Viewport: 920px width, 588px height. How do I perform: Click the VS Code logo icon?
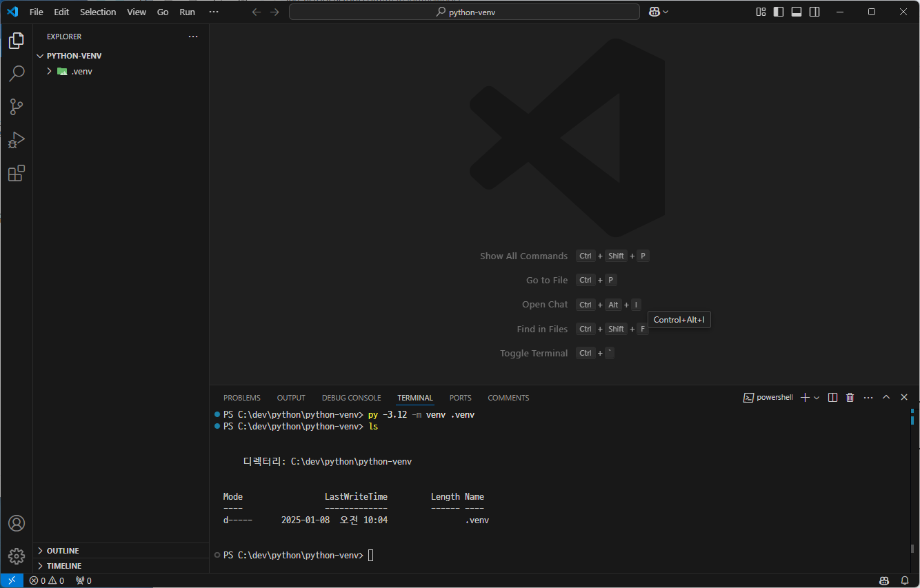coord(12,12)
